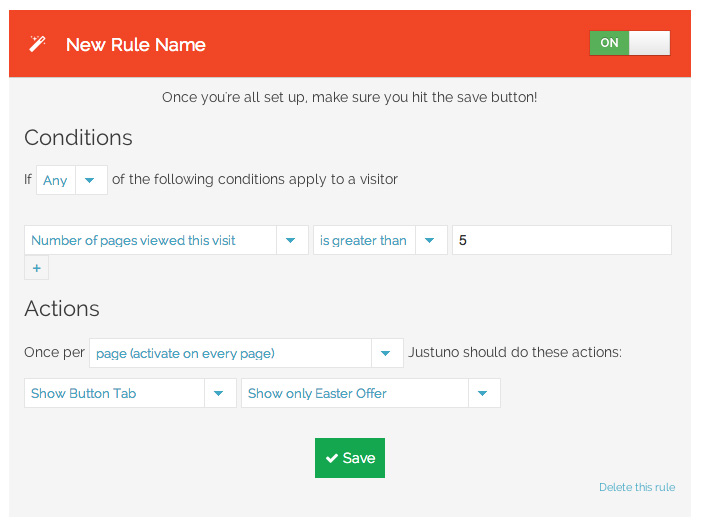Toggle the rule ON switch
704x523 pixels.
click(629, 43)
